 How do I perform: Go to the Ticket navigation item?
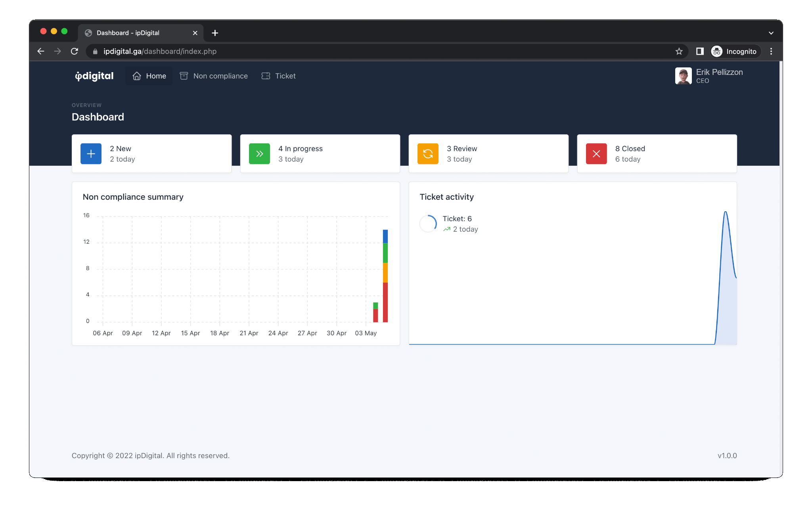pos(279,76)
